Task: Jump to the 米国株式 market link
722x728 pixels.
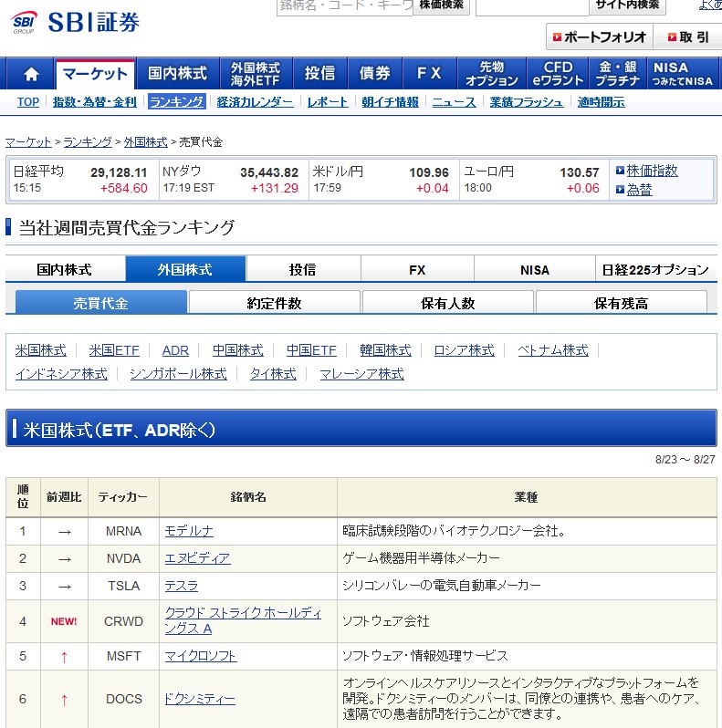Action: pyautogui.click(x=41, y=350)
